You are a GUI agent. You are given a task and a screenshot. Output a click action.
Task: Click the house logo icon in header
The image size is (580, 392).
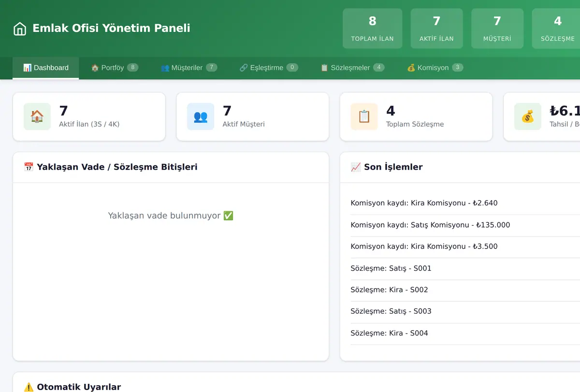pos(20,29)
